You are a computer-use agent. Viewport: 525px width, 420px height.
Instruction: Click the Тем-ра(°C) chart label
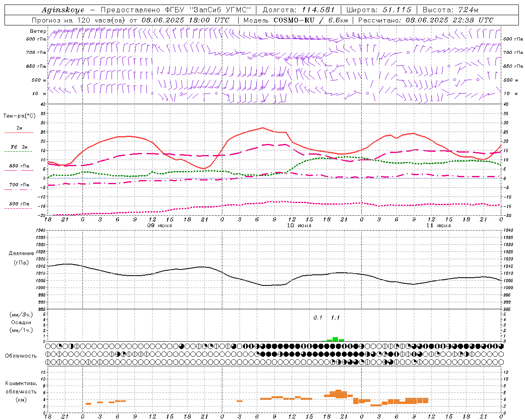(x=19, y=116)
